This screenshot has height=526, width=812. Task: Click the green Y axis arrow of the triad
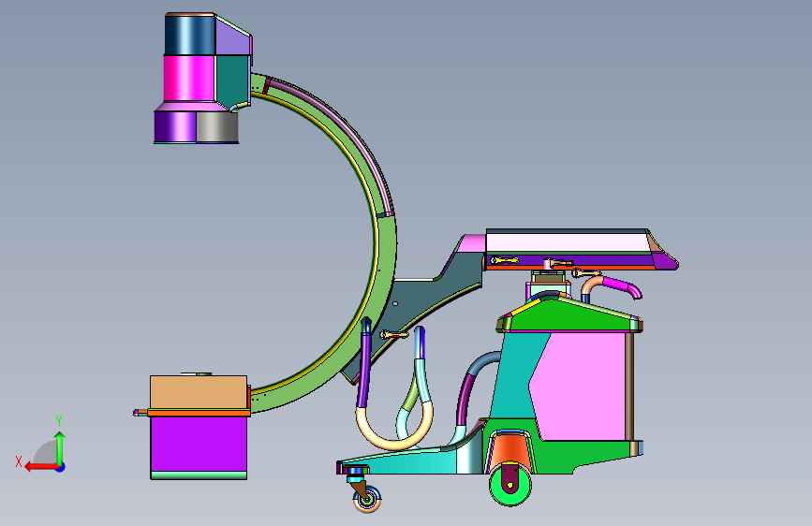pos(60,447)
